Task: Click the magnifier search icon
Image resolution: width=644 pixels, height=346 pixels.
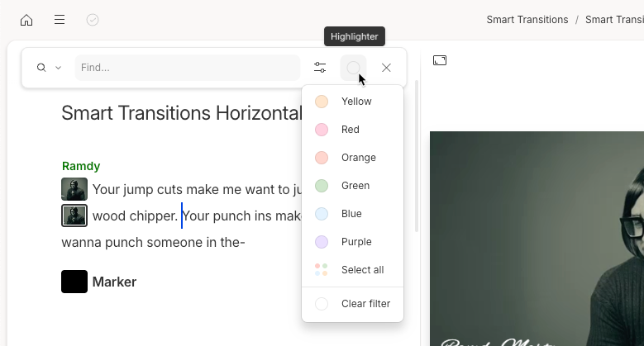Action: pyautogui.click(x=41, y=68)
